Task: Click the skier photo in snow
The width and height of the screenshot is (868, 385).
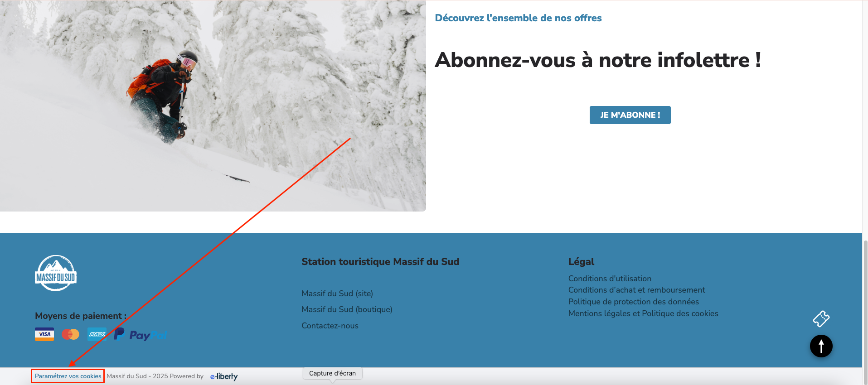Action: [213, 106]
